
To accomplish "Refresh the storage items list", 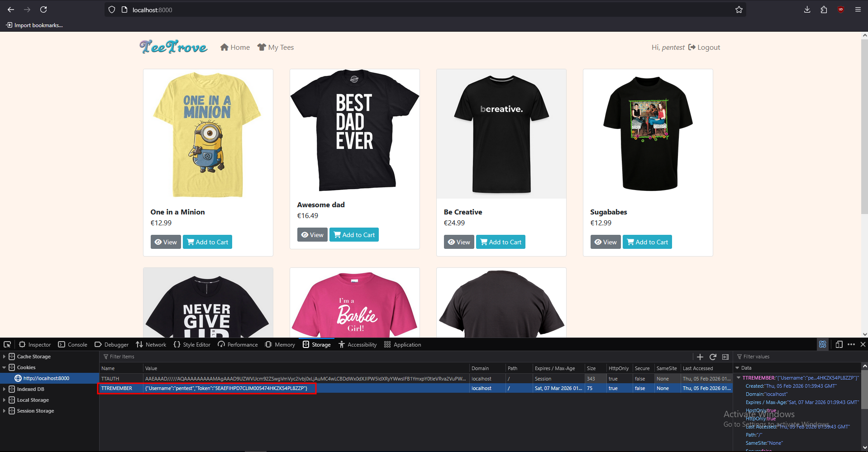I will point(713,357).
